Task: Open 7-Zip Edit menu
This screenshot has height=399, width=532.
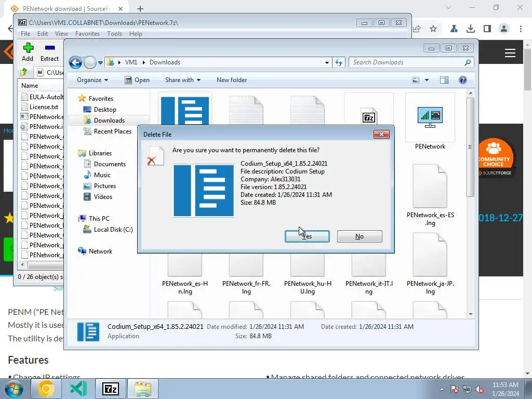Action: (43, 34)
